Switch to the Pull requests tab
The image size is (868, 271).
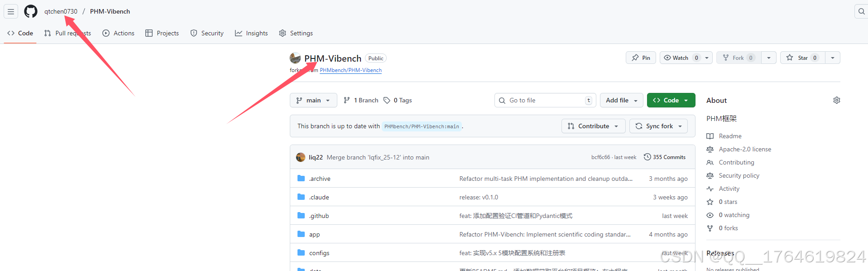(x=67, y=33)
